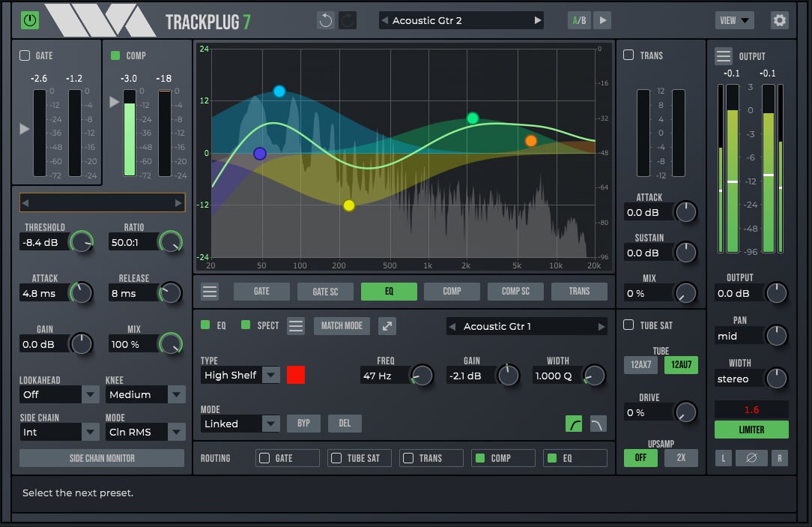Open the compressor MODE dropdown showing Cln RMS
812x527 pixels.
[x=145, y=432]
